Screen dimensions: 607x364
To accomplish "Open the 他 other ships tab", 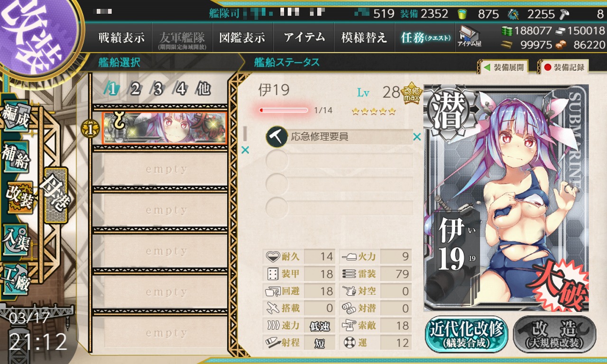I will 204,89.
